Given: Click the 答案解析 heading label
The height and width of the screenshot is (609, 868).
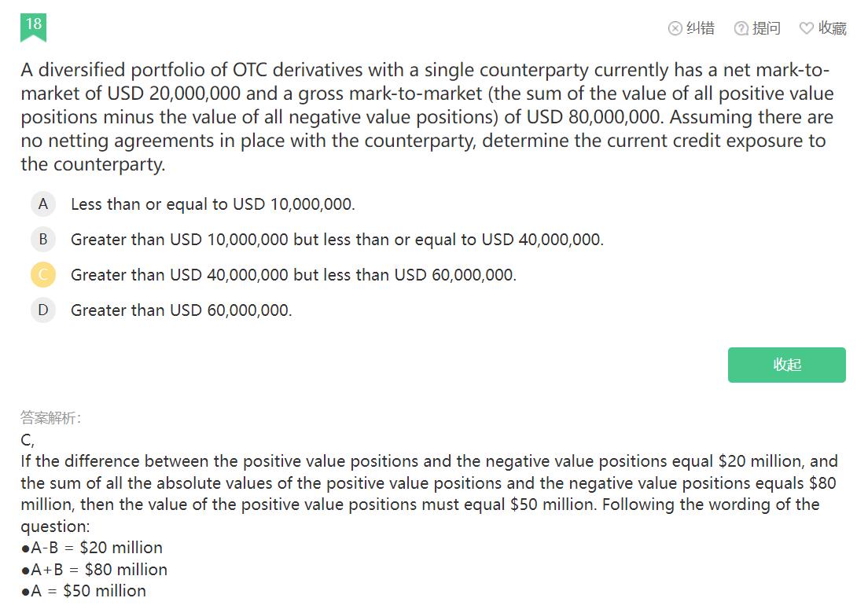Looking at the screenshot, I should click(50, 418).
